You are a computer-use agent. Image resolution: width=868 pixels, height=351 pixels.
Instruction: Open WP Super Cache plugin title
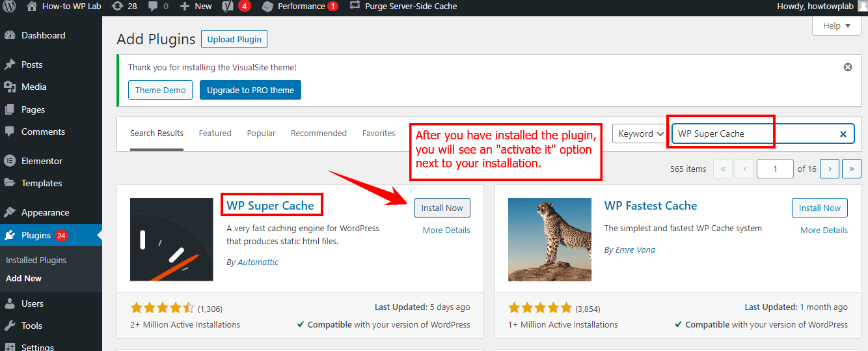click(270, 206)
